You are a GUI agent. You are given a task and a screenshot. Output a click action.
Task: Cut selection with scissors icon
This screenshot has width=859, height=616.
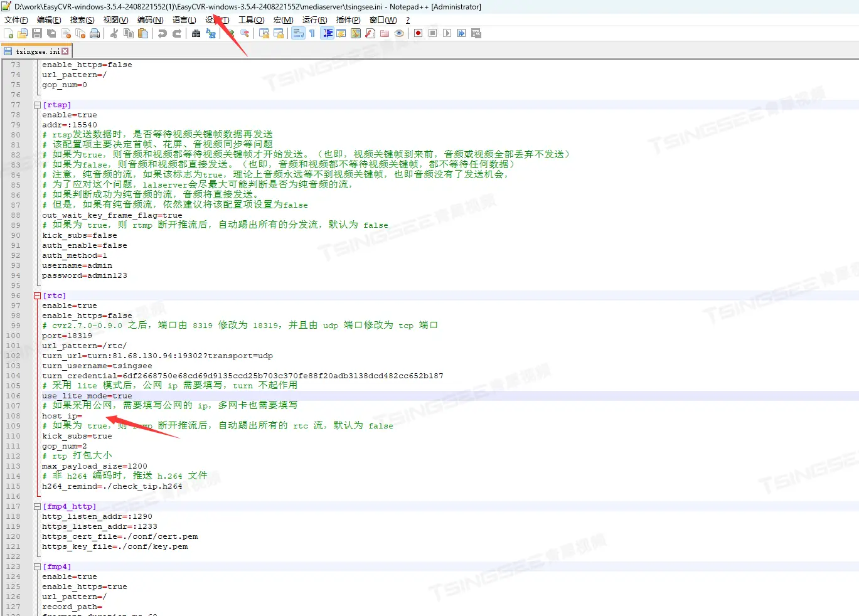(x=114, y=33)
